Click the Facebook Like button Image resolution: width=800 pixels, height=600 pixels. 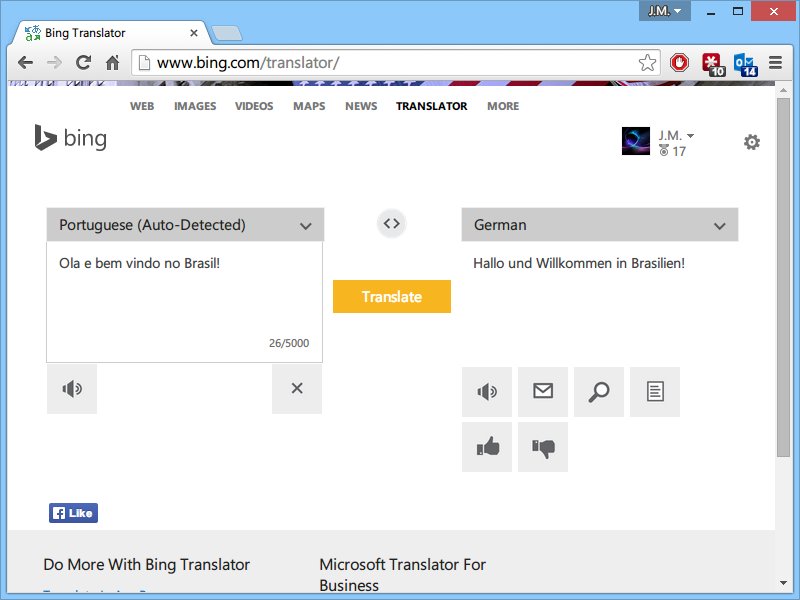coord(73,513)
